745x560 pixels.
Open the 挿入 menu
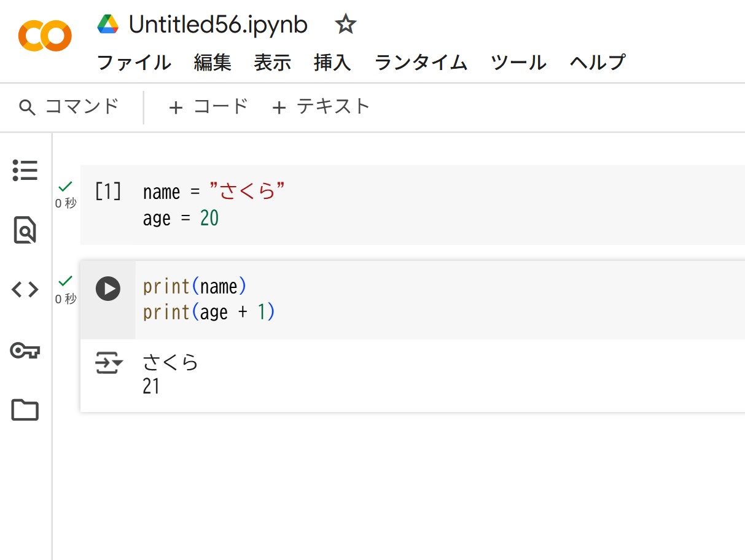332,63
